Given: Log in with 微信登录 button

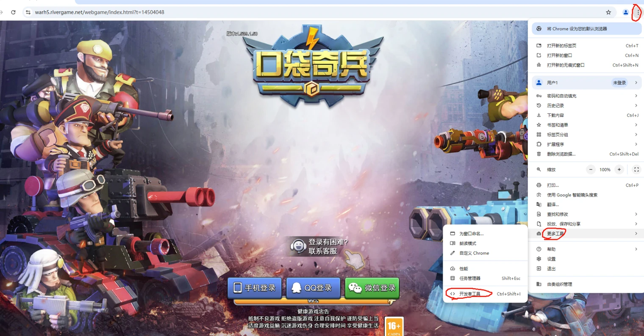Looking at the screenshot, I should click(x=372, y=288).
